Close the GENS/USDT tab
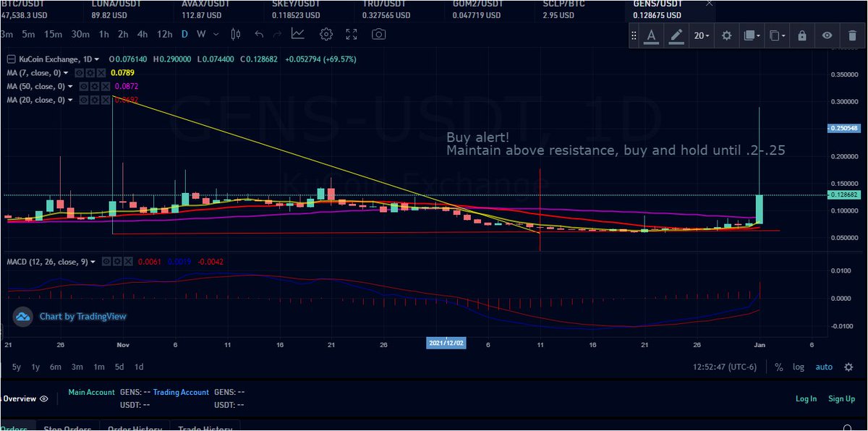868x431 pixels. 710,4
